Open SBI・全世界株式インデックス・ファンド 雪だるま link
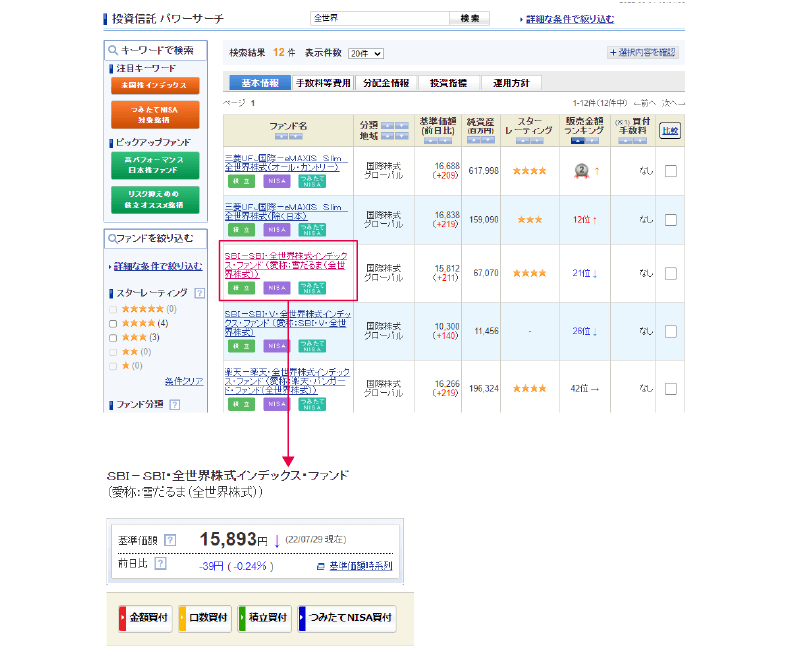801x652 pixels. 286,265
